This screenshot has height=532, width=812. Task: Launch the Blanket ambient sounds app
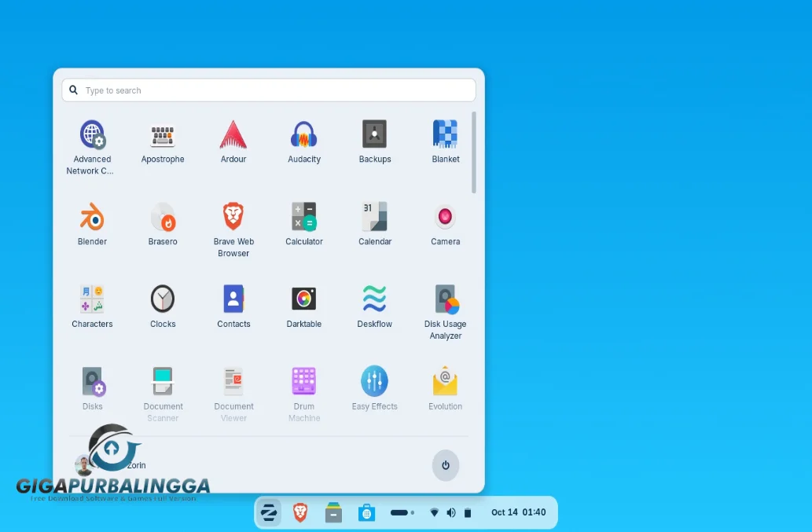click(445, 141)
